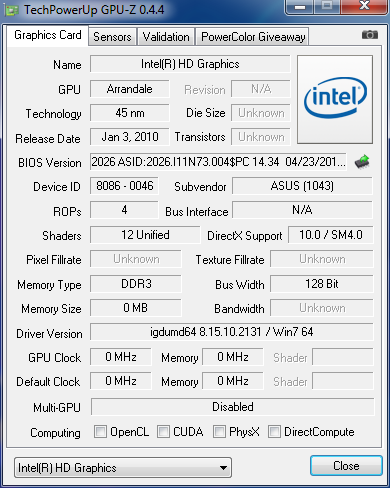Click the "BIOS Version" label
Screen dimensions: 390x488
[50, 163]
